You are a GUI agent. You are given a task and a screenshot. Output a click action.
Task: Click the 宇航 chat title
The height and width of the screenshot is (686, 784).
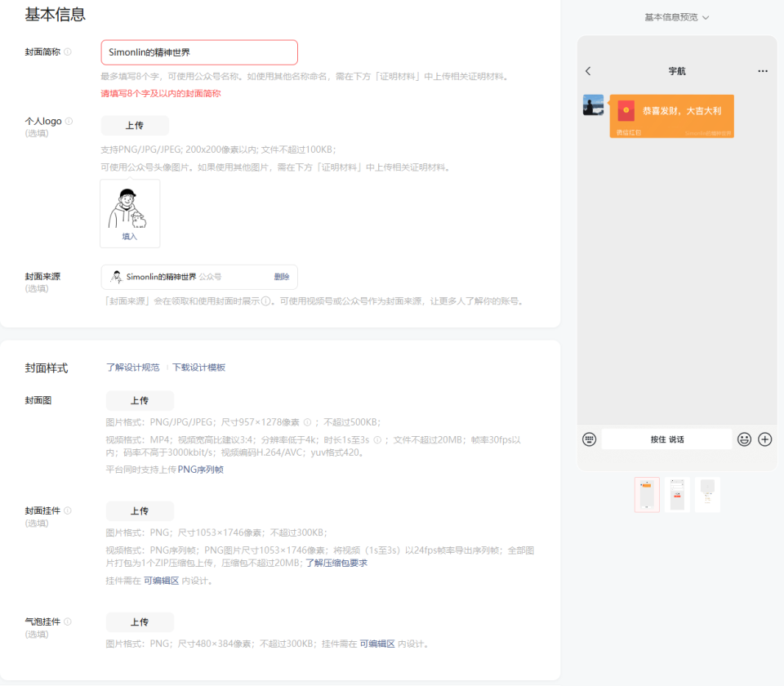pyautogui.click(x=677, y=71)
